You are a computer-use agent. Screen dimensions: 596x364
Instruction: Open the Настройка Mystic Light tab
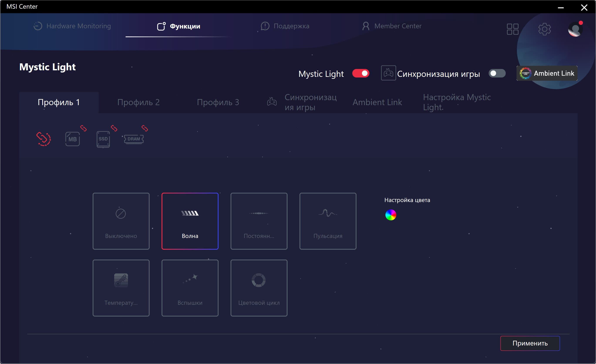coord(457,102)
